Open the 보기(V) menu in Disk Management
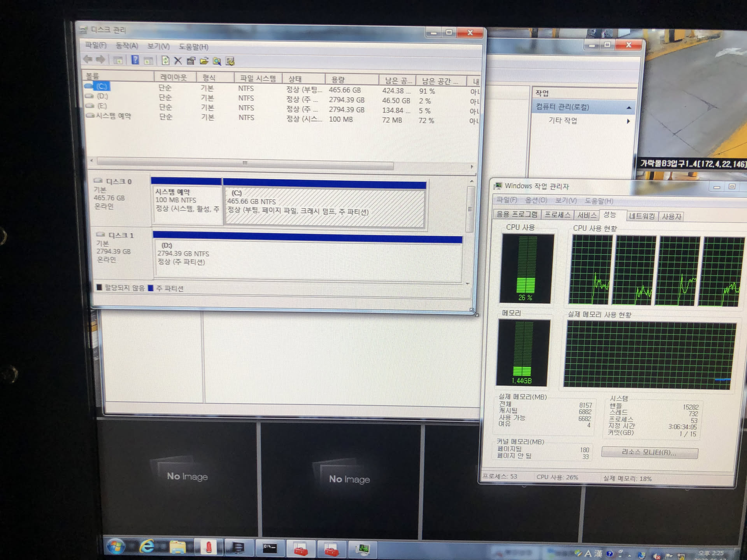 [x=158, y=46]
